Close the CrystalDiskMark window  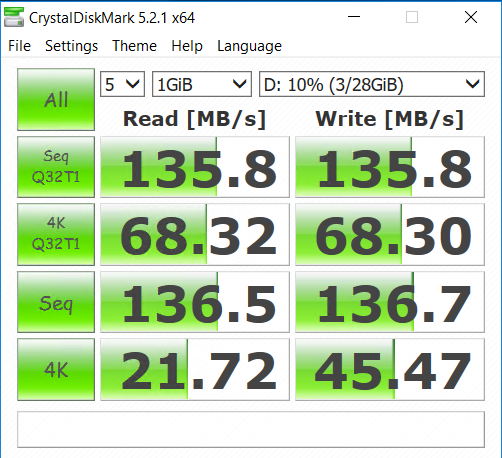click(x=471, y=17)
